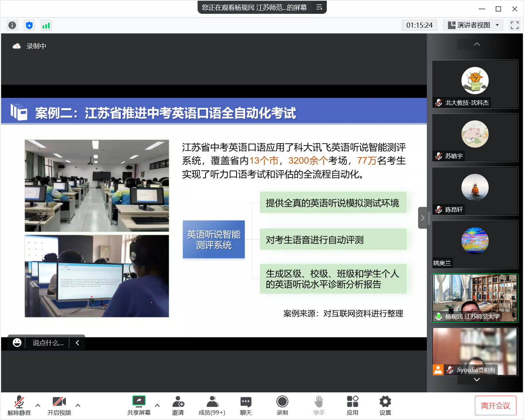Open Settings (设置) gear
The width and height of the screenshot is (524, 420).
tap(385, 405)
